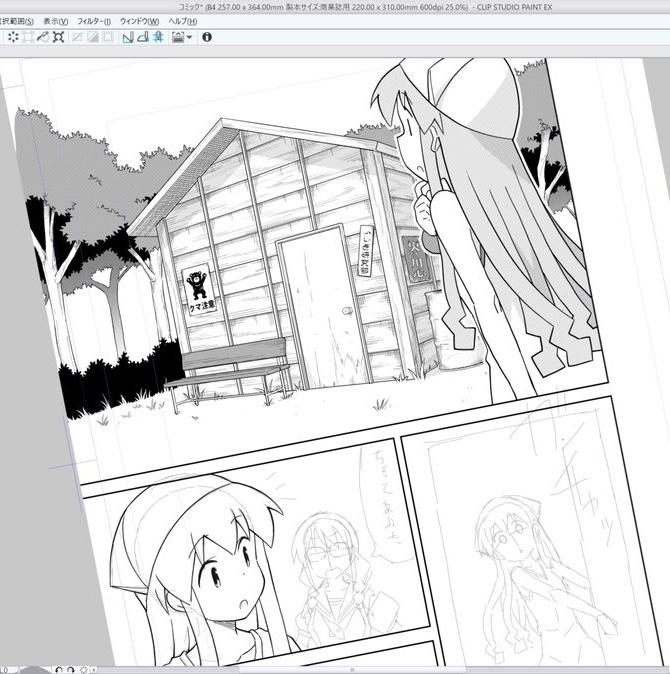Expand dropdown arrow beside the info icon
Image resolution: width=670 pixels, height=674 pixels.
189,37
